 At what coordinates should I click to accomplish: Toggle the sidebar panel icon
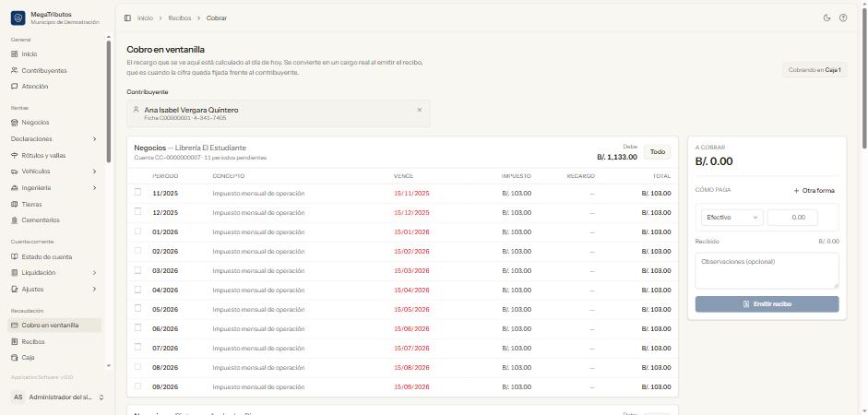click(x=127, y=18)
